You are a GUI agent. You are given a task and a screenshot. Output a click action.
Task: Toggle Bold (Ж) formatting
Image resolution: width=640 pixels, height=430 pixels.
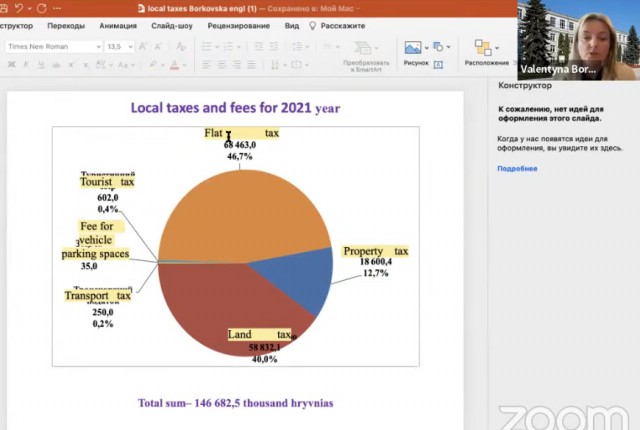pyautogui.click(x=12, y=64)
